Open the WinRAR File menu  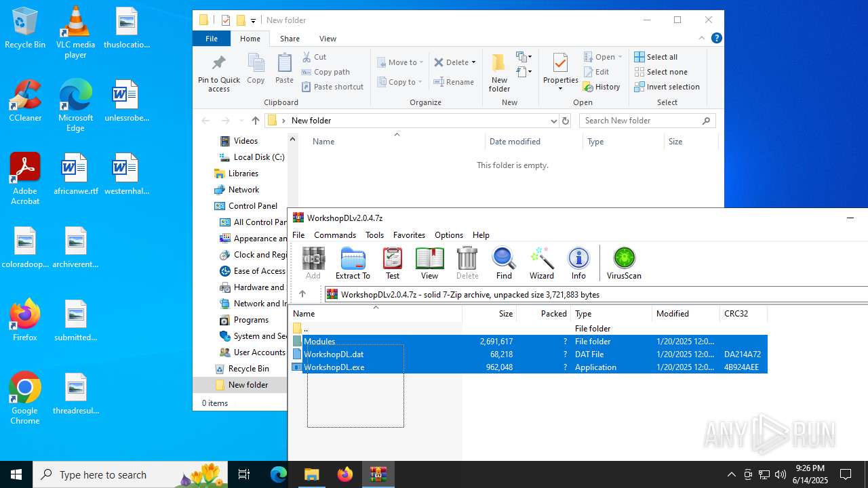[298, 235]
